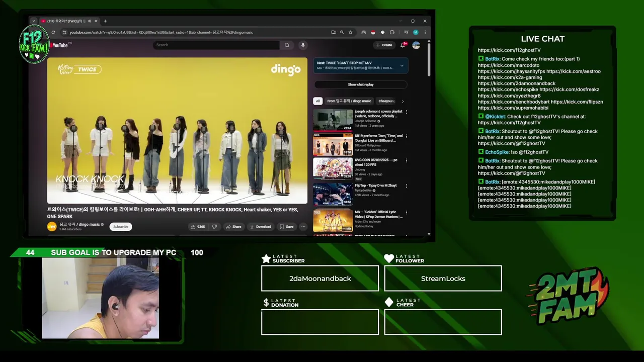This screenshot has width=644, height=362.
Task: Go to YouTube home via logo
Action: click(x=59, y=45)
